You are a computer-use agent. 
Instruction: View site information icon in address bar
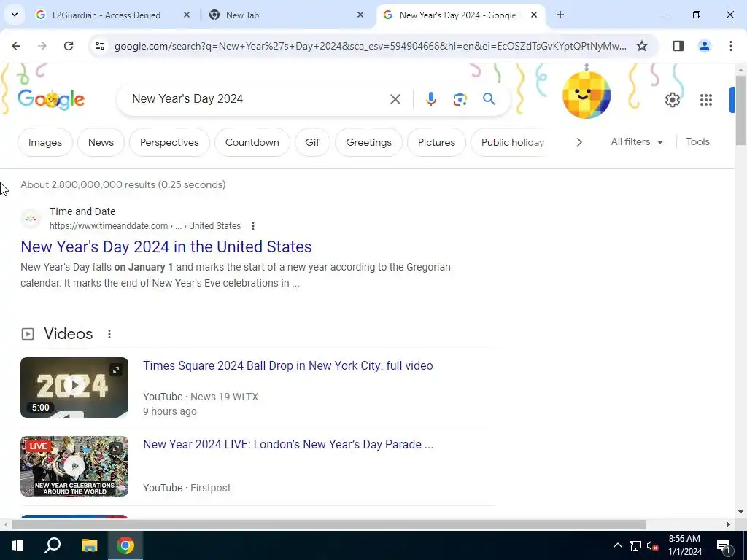(x=99, y=46)
